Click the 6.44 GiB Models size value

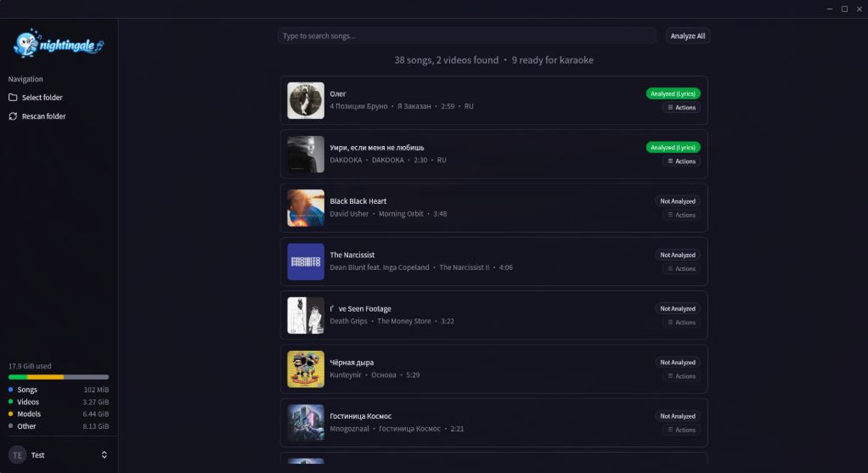96,414
